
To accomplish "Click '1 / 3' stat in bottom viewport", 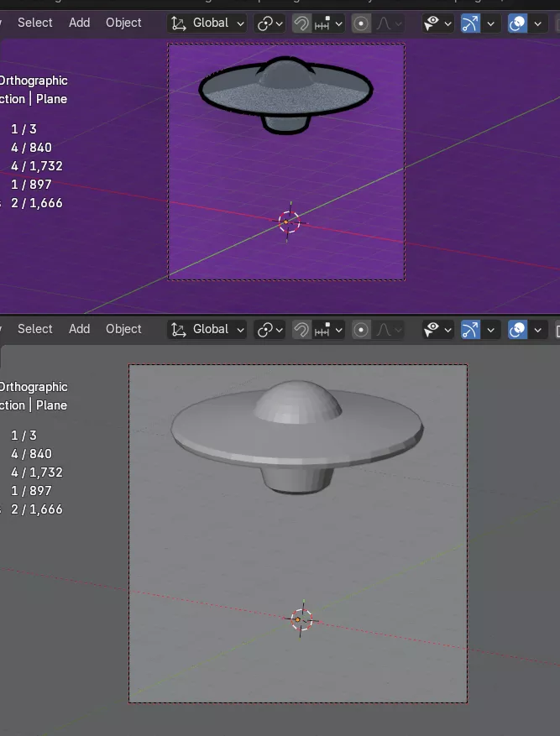I will (x=24, y=436).
